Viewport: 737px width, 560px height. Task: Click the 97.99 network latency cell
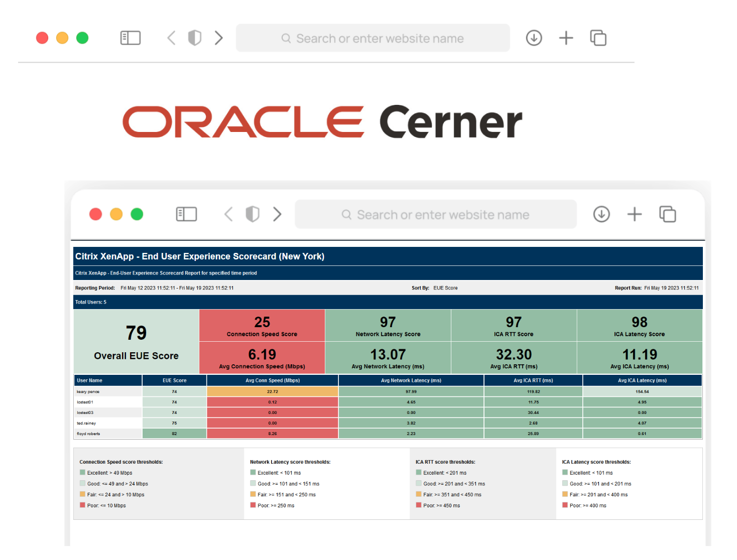411,391
